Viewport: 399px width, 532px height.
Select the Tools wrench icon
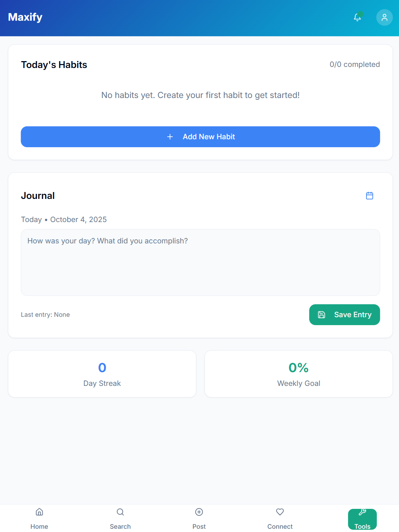[x=362, y=512]
